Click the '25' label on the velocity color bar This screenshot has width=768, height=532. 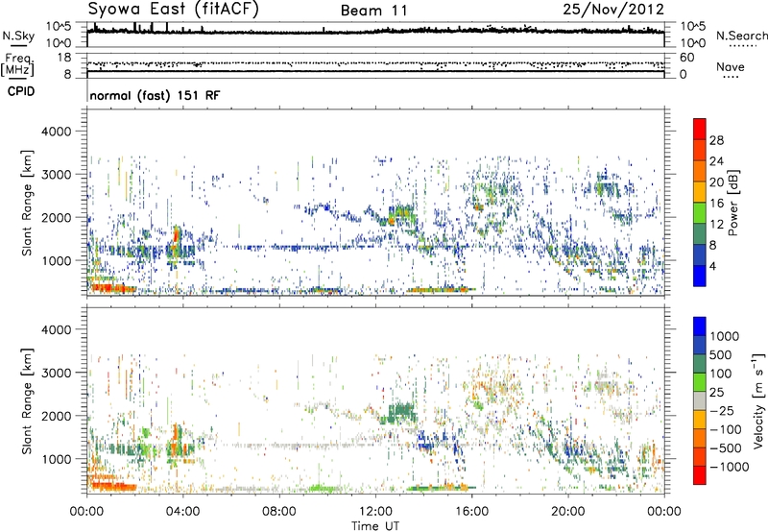(717, 393)
